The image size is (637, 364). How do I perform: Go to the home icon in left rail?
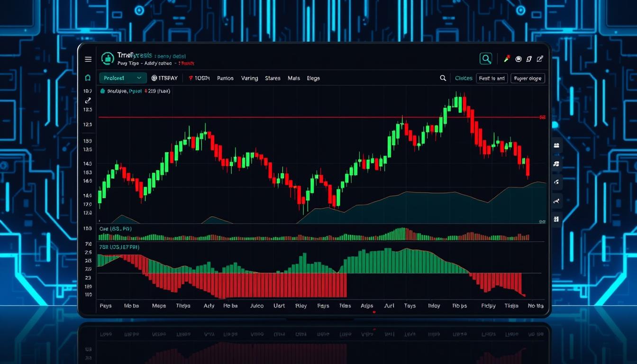88,78
